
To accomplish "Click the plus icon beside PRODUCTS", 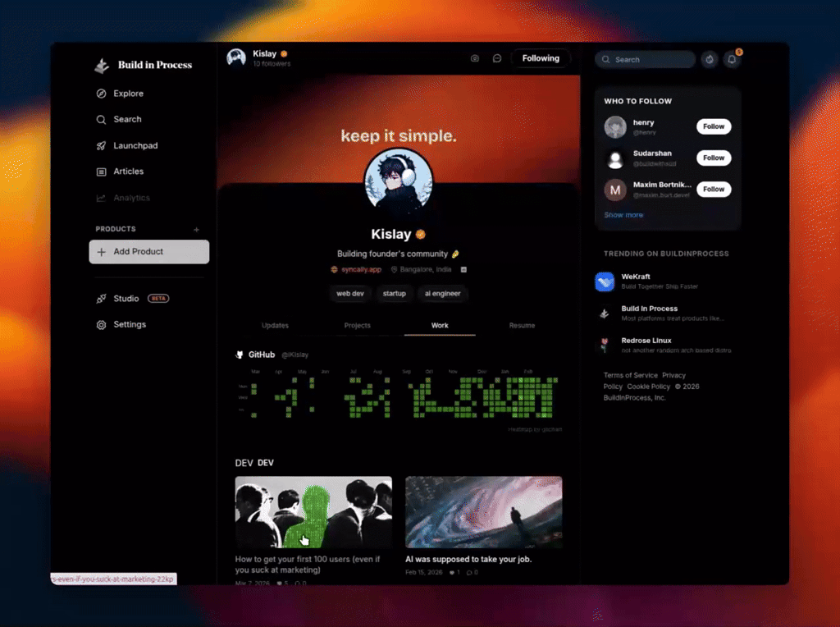I will 197,229.
